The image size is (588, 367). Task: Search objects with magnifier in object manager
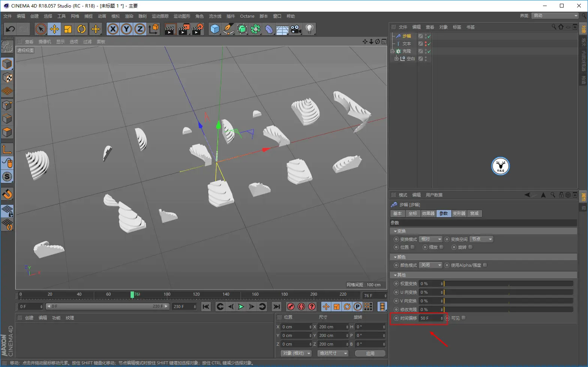[x=554, y=27]
